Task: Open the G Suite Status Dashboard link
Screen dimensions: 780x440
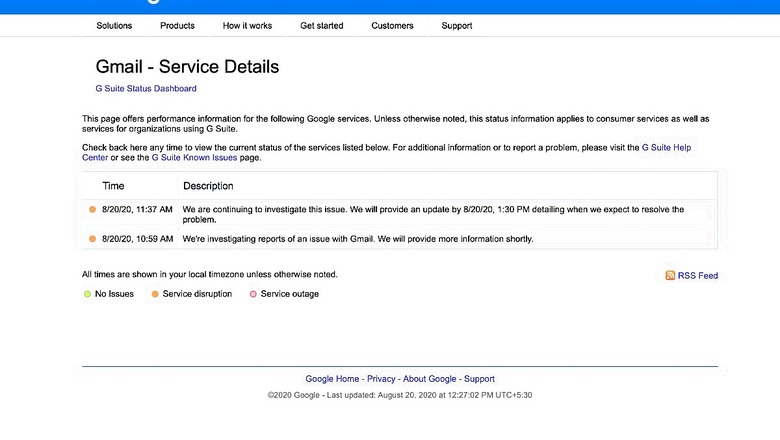Action: [146, 88]
